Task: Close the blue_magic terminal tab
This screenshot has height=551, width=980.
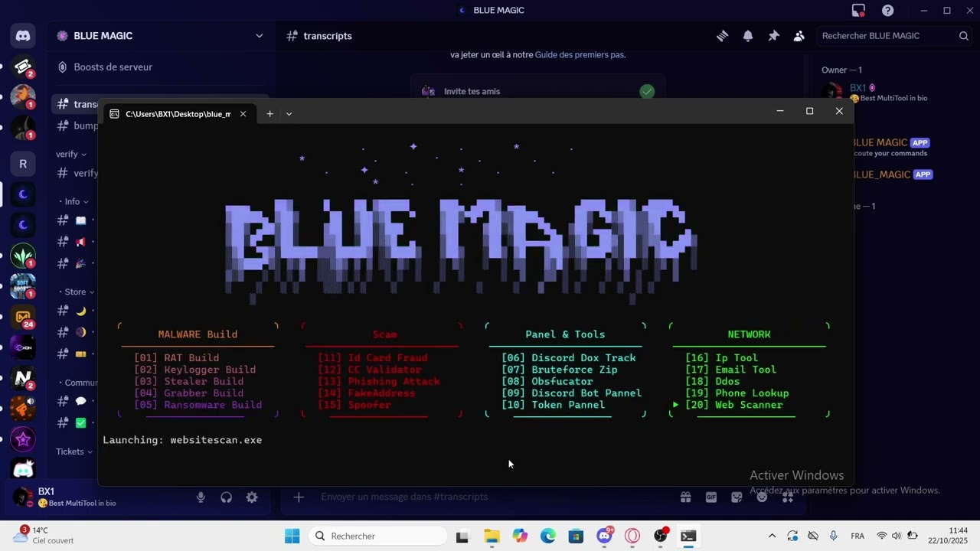Action: (243, 113)
